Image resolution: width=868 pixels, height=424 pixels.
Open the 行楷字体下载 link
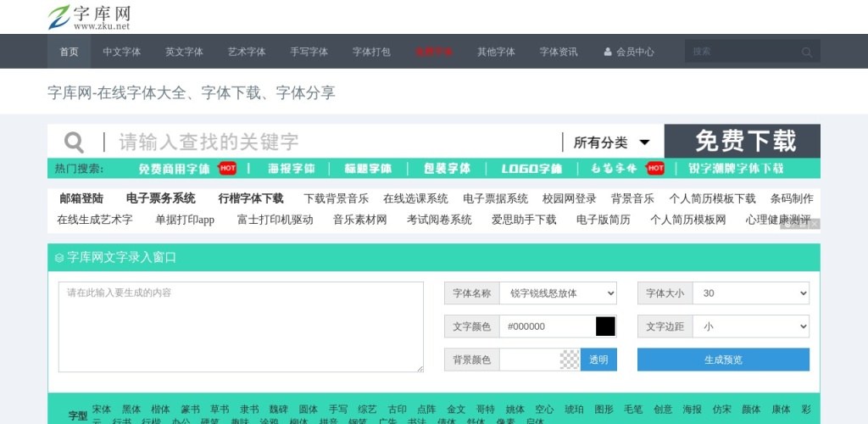[x=251, y=198]
